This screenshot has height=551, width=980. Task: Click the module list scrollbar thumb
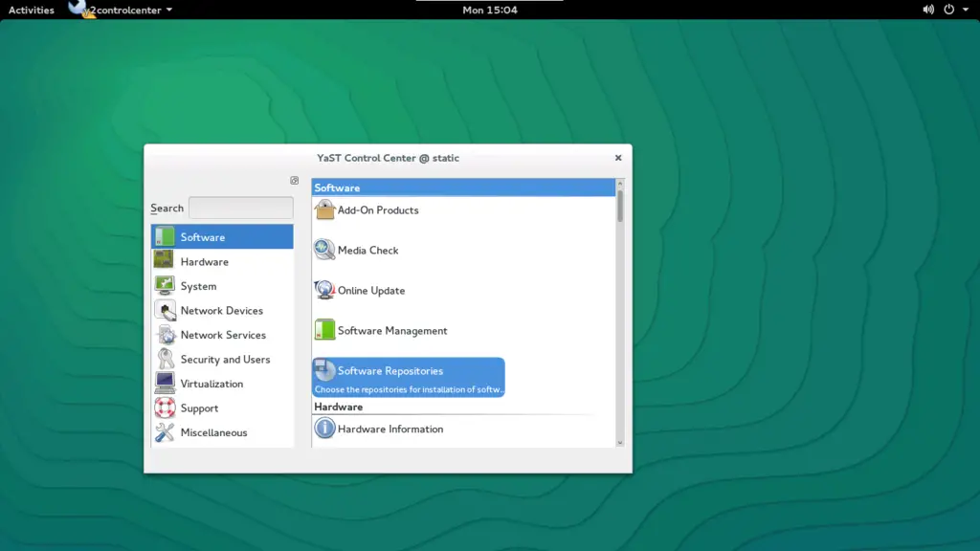click(620, 206)
